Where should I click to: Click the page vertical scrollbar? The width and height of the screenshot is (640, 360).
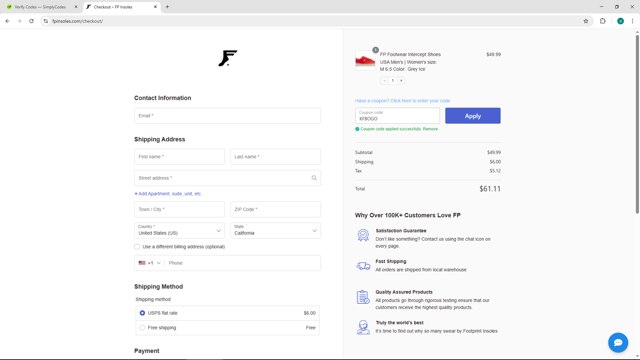coord(637,124)
